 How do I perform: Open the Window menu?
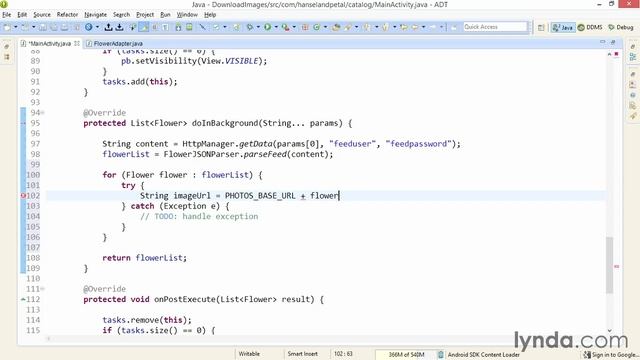point(187,15)
